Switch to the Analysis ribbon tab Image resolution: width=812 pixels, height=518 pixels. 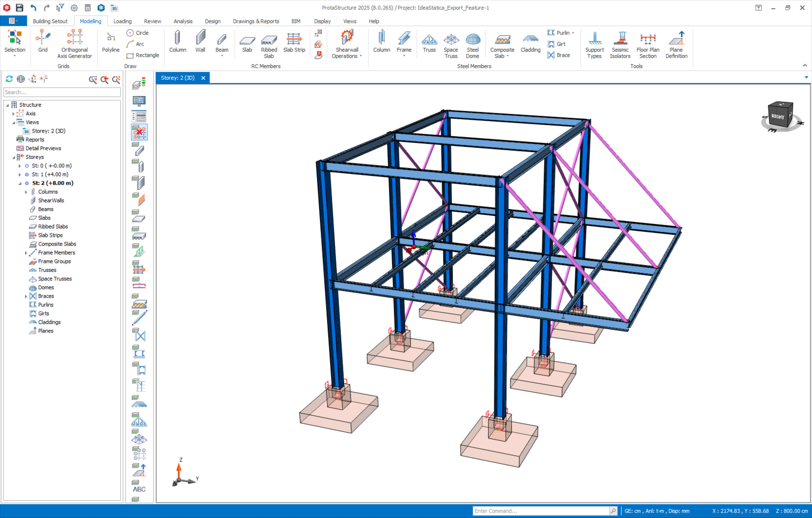tap(183, 21)
